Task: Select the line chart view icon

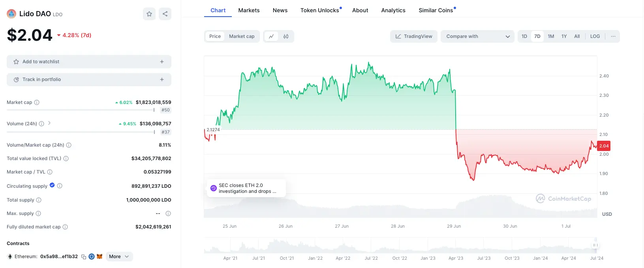Action: 271,36
